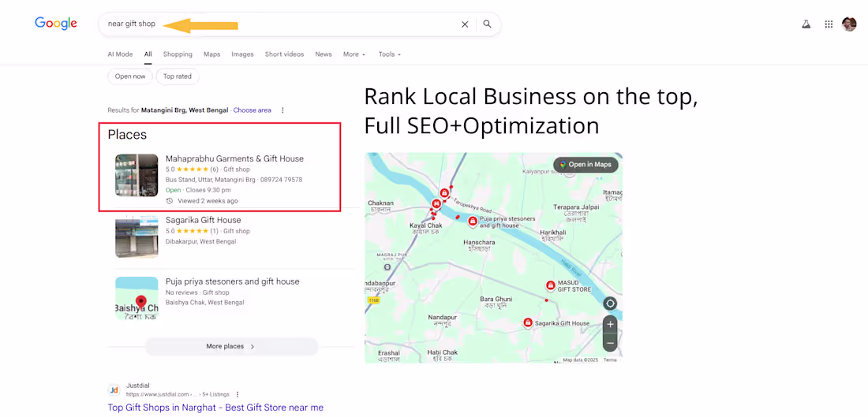Expand the Tools dropdown
The image size is (868, 417).
coord(390,54)
